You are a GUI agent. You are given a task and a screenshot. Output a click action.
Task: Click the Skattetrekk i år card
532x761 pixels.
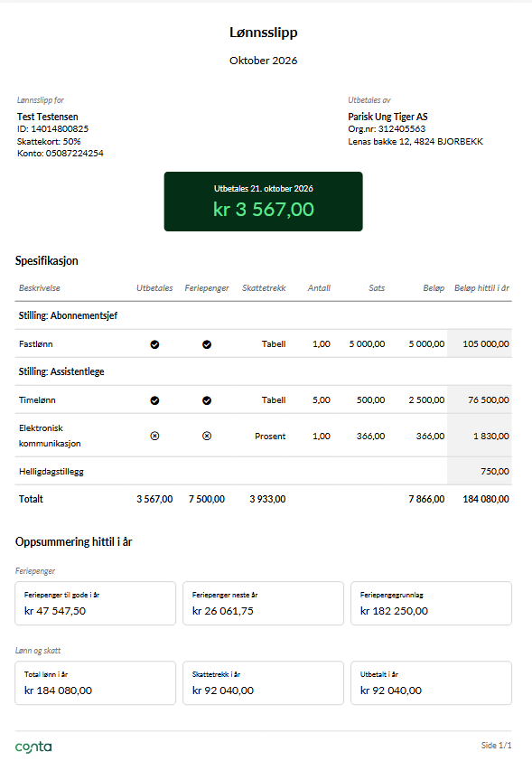(264, 683)
